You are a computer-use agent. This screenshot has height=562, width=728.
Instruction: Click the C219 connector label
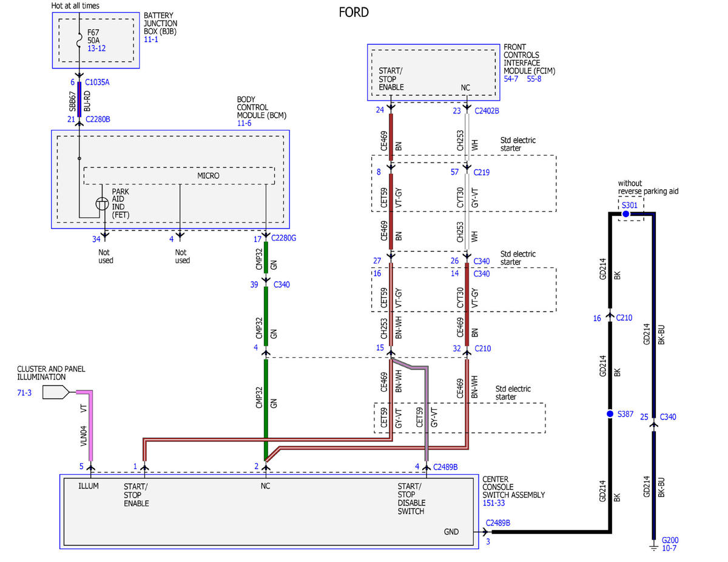click(x=483, y=172)
